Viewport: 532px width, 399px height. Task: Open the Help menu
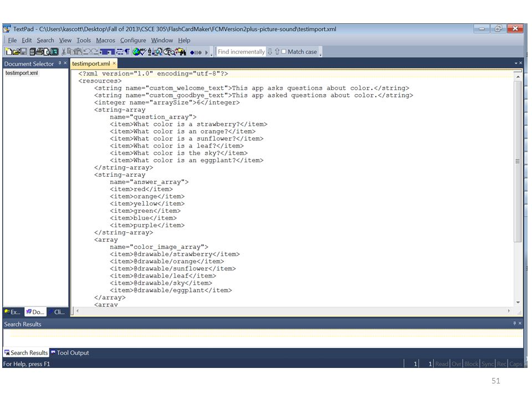tap(184, 40)
